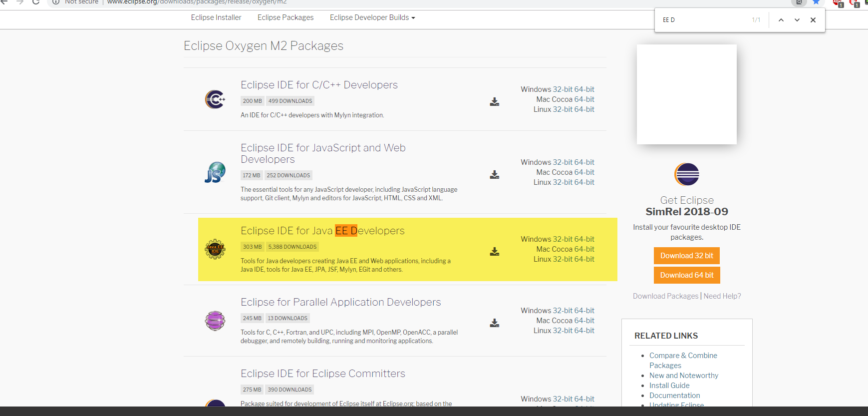Reload the page with refresh icon
This screenshot has height=416, width=868.
(x=36, y=2)
